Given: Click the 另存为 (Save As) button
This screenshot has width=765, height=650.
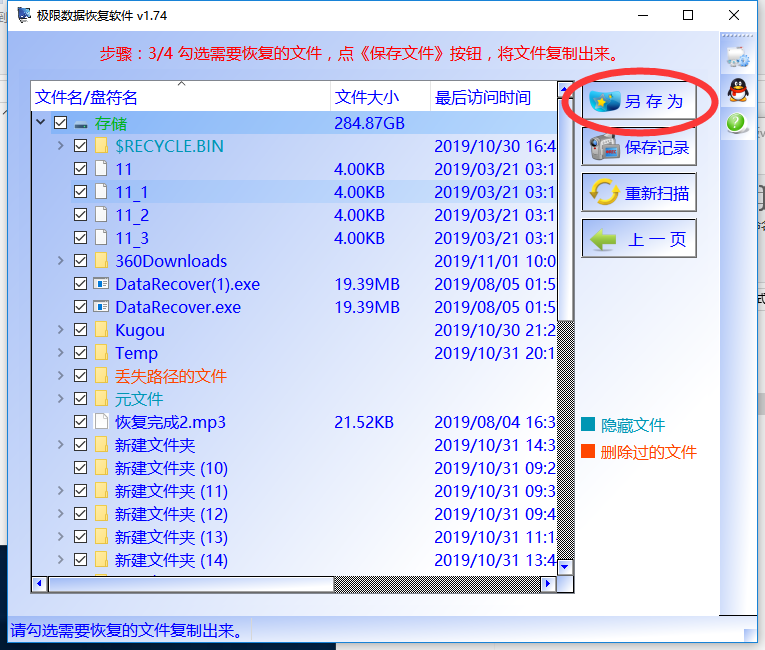Looking at the screenshot, I should (639, 101).
